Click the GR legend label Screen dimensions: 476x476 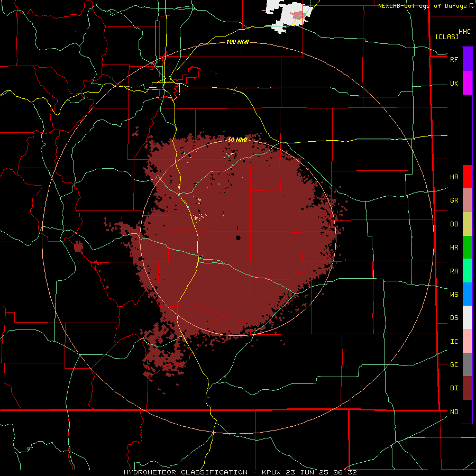point(454,200)
